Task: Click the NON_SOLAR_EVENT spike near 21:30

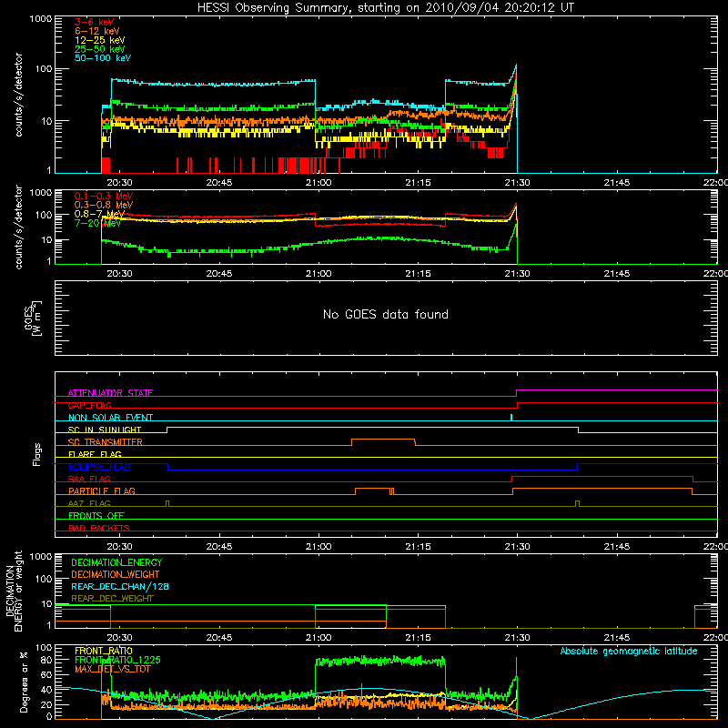Action: (x=511, y=417)
